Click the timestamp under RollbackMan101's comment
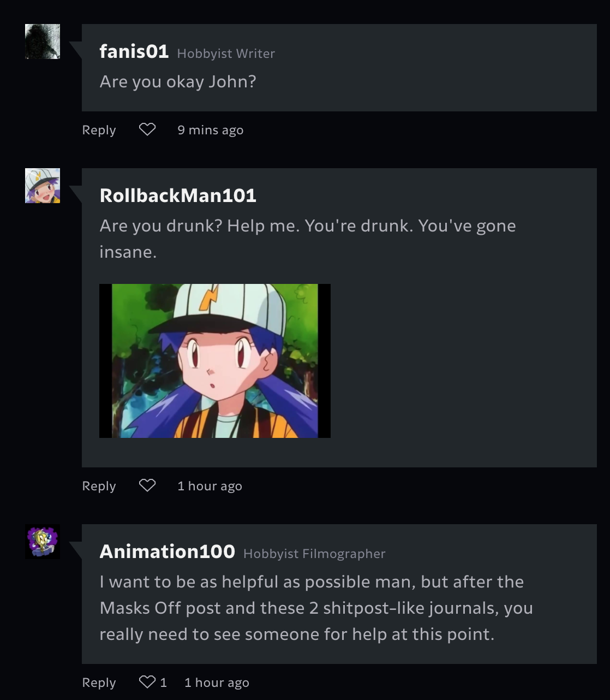Image resolution: width=610 pixels, height=700 pixels. coord(210,486)
